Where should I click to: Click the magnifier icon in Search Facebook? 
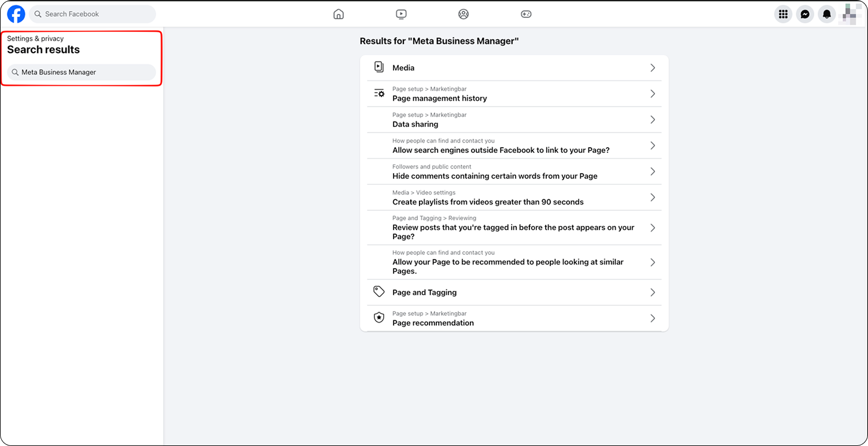38,14
